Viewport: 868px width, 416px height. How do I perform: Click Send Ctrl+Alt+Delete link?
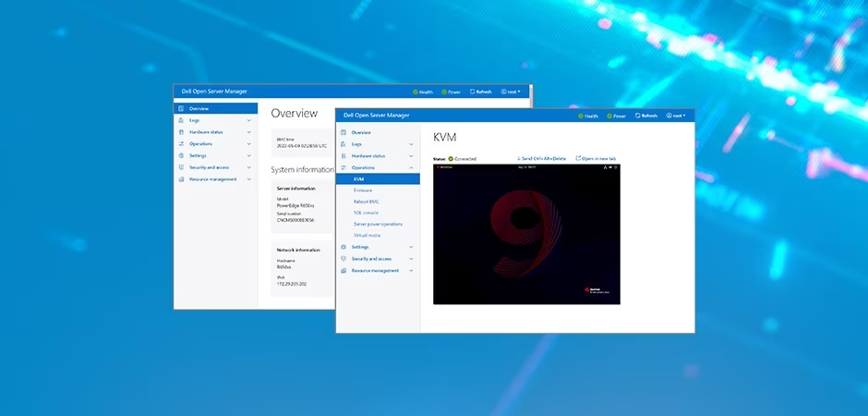coord(541,158)
